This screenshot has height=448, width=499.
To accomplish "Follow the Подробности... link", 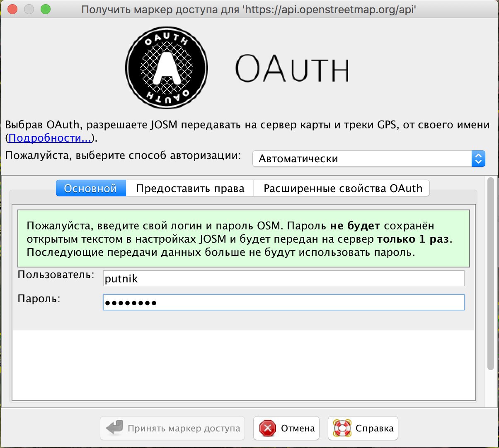I will pos(50,138).
